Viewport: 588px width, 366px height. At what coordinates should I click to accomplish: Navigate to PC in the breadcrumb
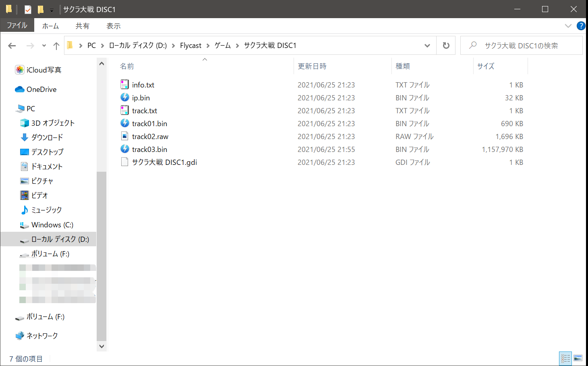pos(92,46)
